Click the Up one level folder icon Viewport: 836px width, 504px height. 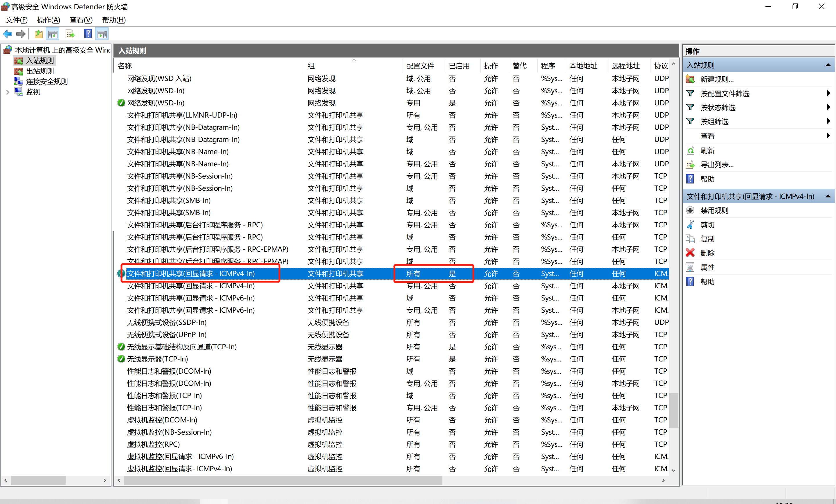[x=39, y=34]
